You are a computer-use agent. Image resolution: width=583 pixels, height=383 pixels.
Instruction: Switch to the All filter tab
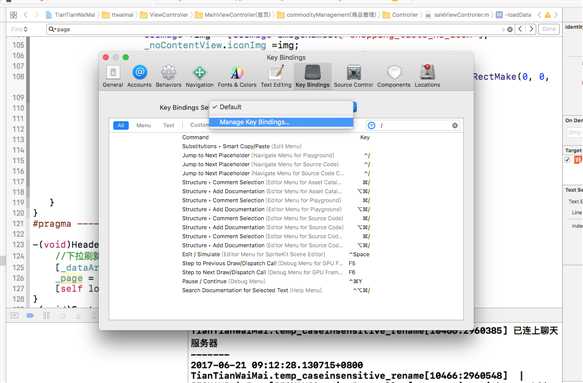point(121,125)
